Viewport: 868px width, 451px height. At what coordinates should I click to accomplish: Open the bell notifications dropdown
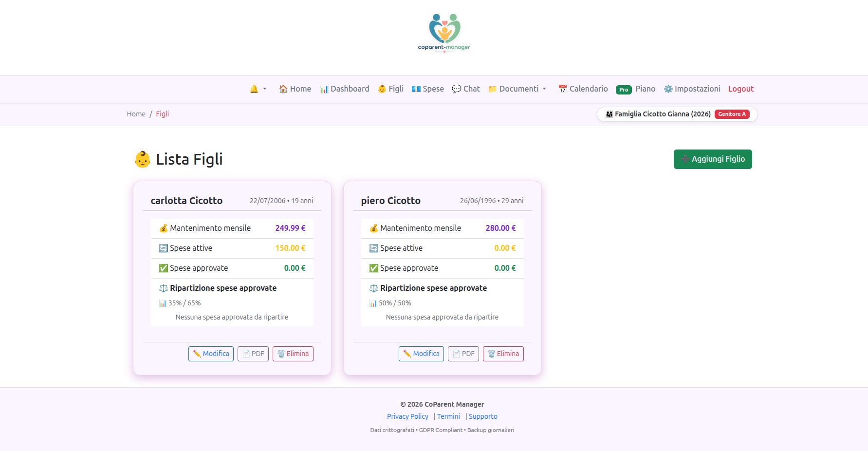click(258, 89)
